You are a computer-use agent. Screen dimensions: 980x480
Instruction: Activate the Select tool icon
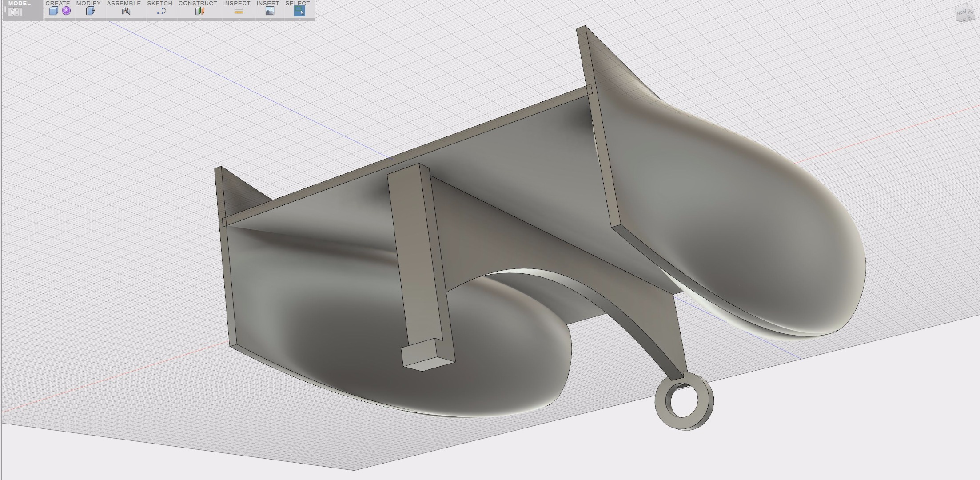click(299, 11)
